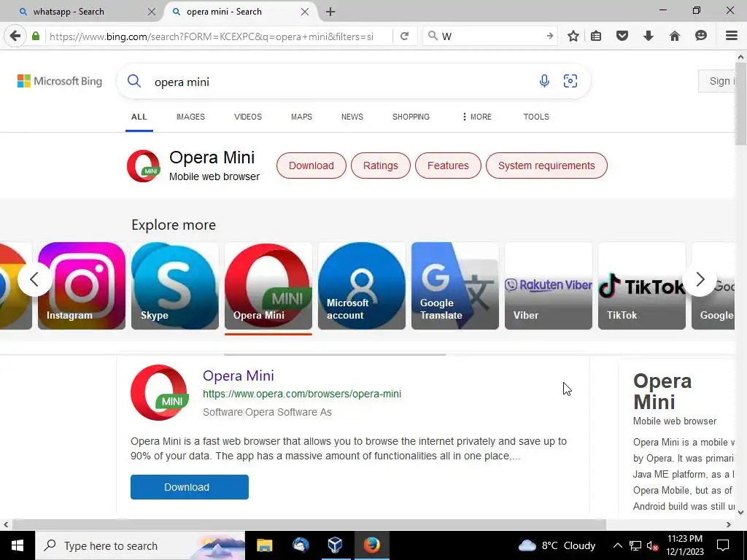Click the Opera Mini logo in result card
This screenshot has height=560, width=747.
click(x=159, y=392)
